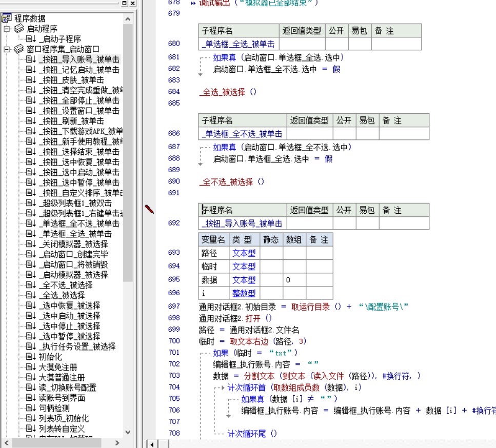
Task: Open _执行任务设置_被选择 subroutine
Action: coord(77,347)
